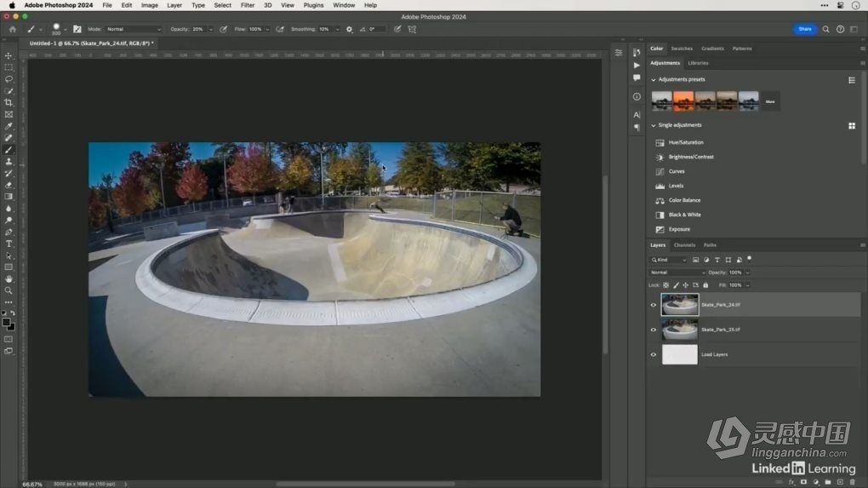Image resolution: width=868 pixels, height=488 pixels.
Task: Select the Rectangular Marquee tool
Action: 9,67
